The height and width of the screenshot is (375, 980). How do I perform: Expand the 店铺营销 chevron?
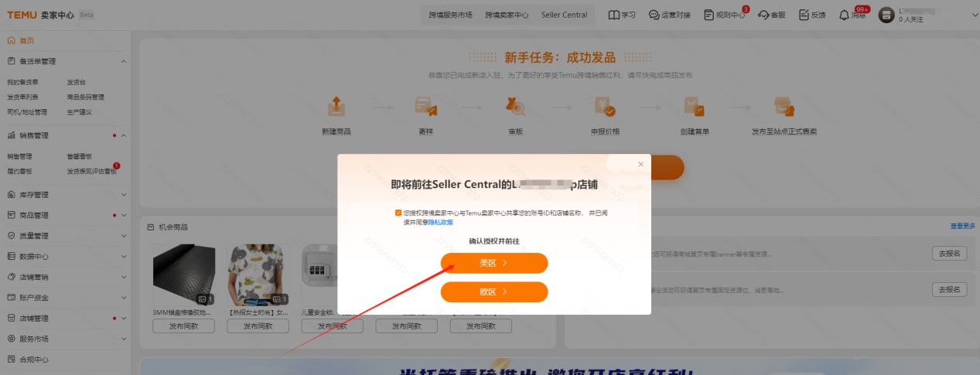coord(124,277)
